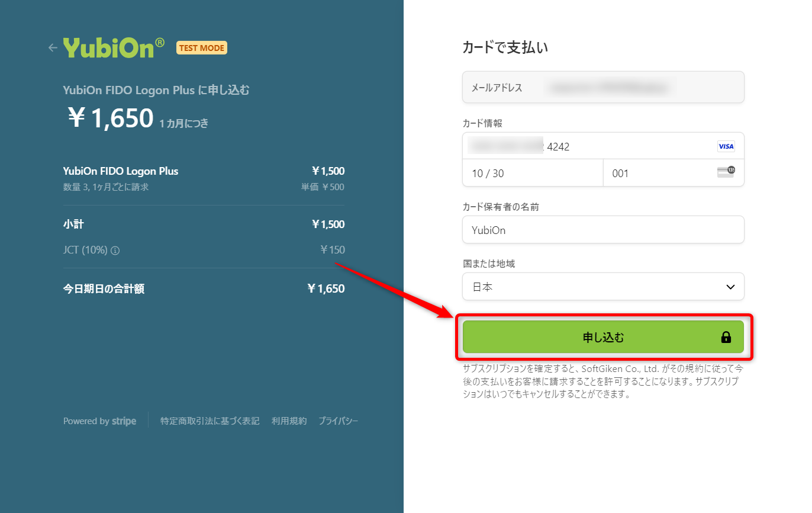Open the JCT tax info icon
This screenshot has height=513, width=812.
pyautogui.click(x=115, y=251)
